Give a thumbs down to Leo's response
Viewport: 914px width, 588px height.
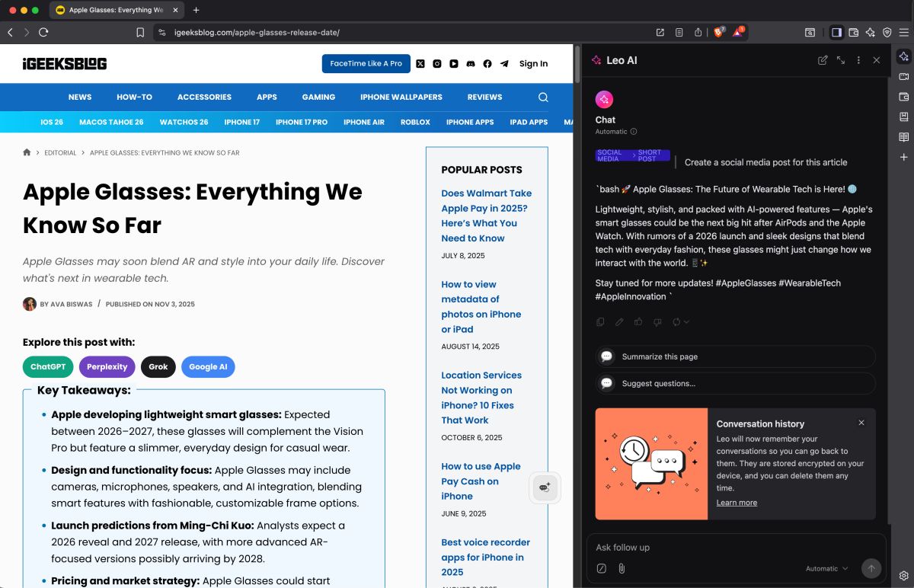click(x=657, y=321)
